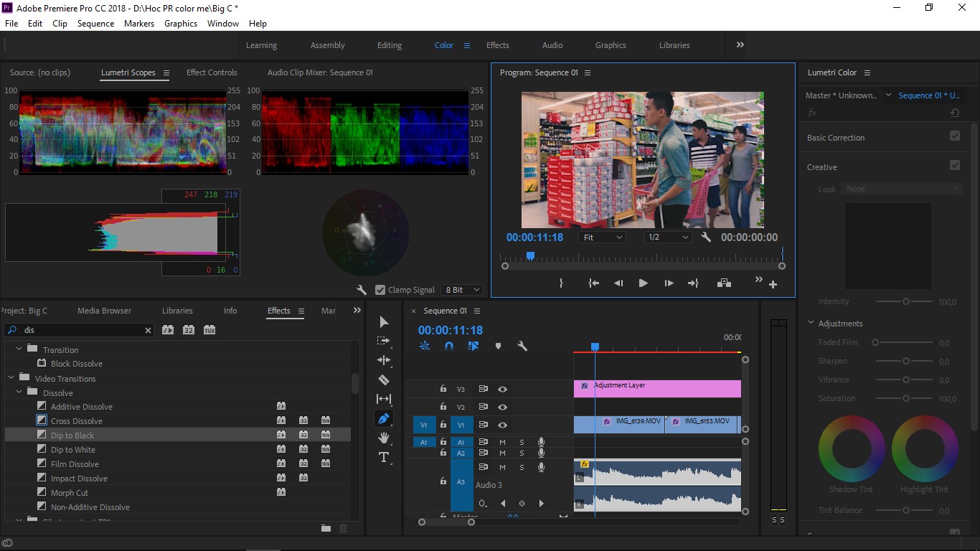The image size is (980, 551).
Task: Show overflow workspaces chevron
Action: [740, 44]
